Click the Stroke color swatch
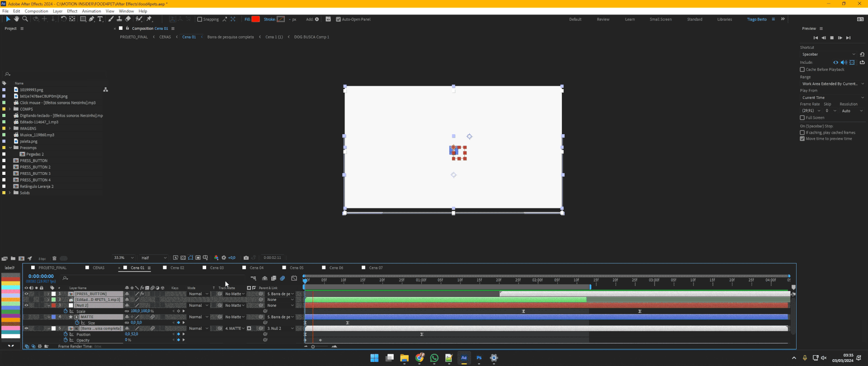Image resolution: width=868 pixels, height=366 pixels. [x=281, y=19]
